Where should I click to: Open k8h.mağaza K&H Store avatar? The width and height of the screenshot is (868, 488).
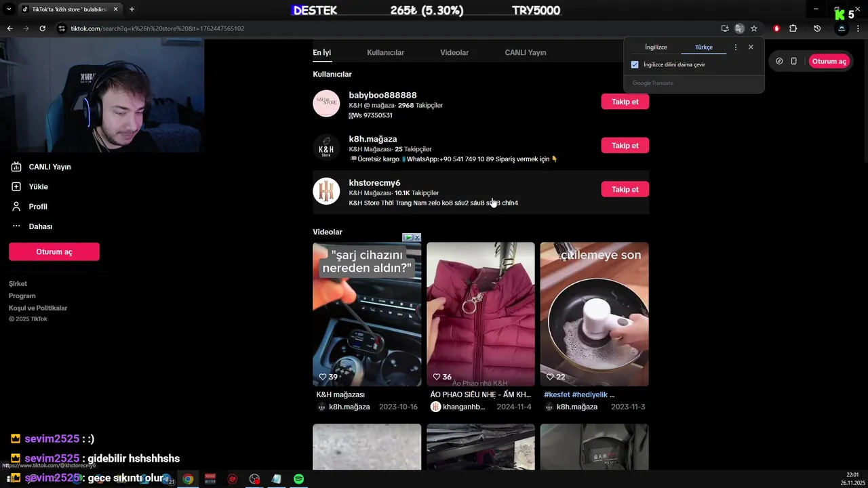click(326, 148)
